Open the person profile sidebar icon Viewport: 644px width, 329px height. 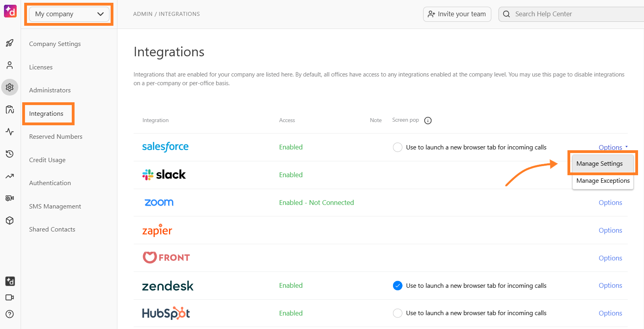pos(10,65)
